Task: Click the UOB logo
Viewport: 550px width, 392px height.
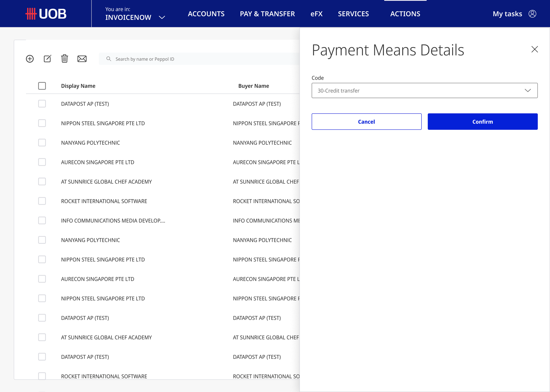Action: tap(46, 14)
